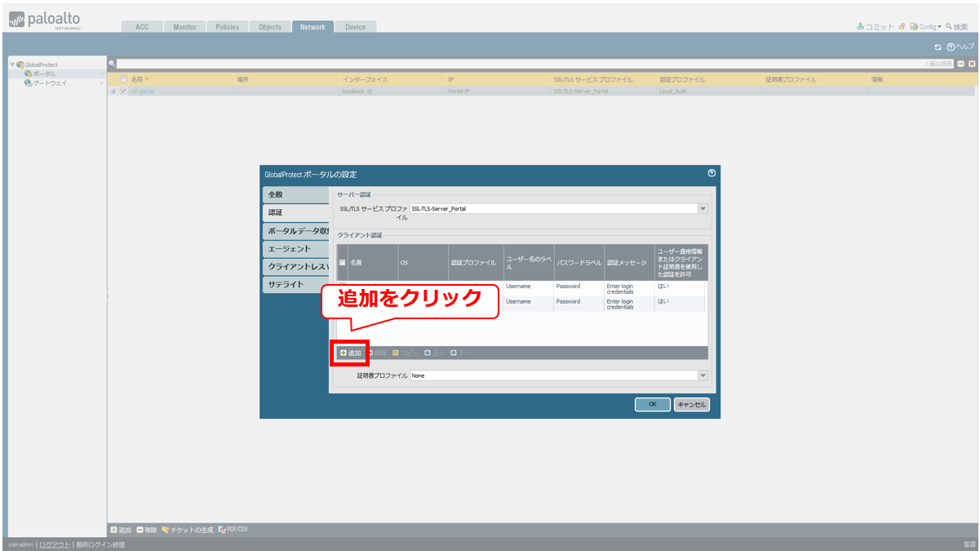
Task: Click the commit (コミット) icon in top bar
Action: click(861, 27)
